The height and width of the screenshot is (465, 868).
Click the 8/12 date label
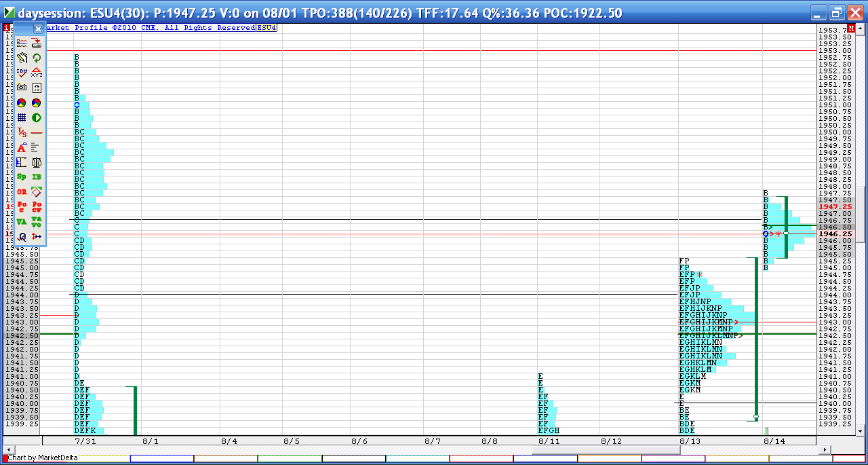[x=612, y=441]
